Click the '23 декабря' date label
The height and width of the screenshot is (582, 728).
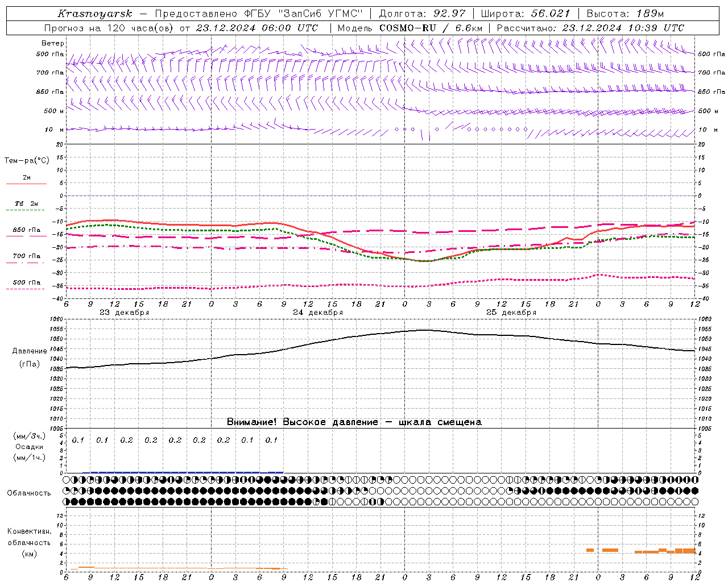click(125, 313)
